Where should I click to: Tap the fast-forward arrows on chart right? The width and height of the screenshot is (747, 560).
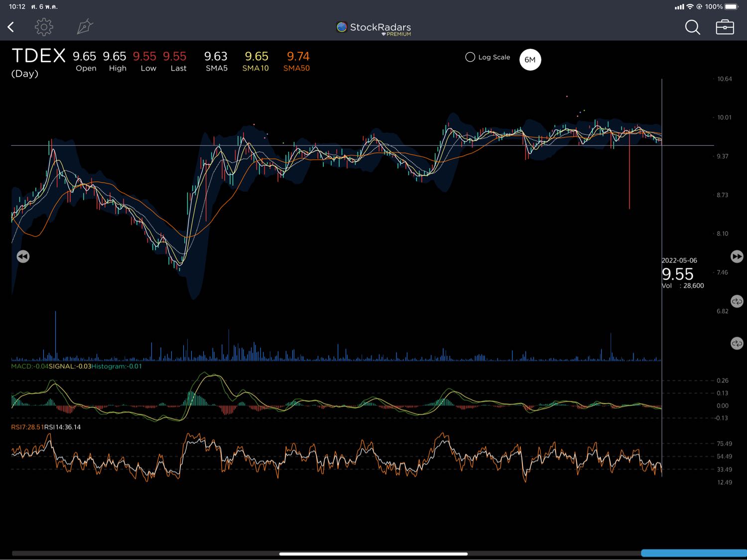tap(737, 256)
